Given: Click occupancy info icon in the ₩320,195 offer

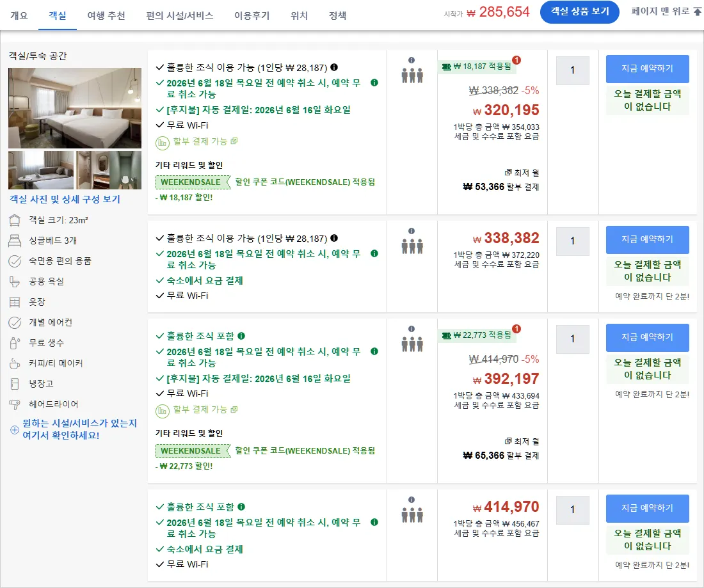Looking at the screenshot, I should (412, 60).
